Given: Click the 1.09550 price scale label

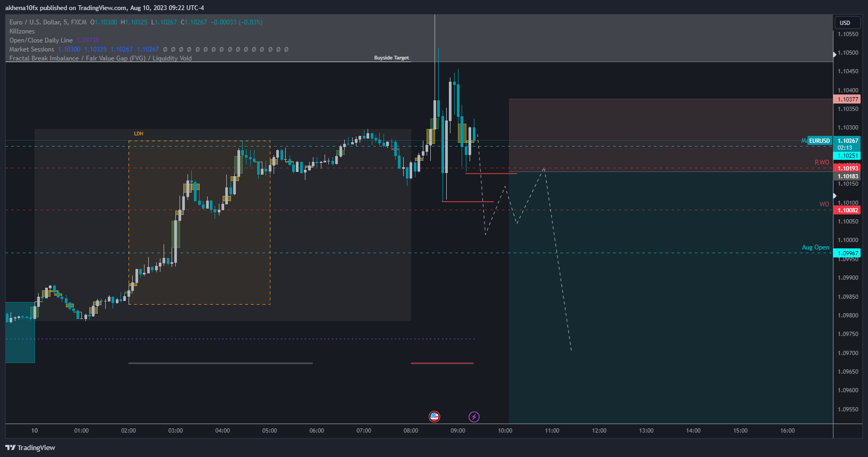Looking at the screenshot, I should [x=848, y=409].
